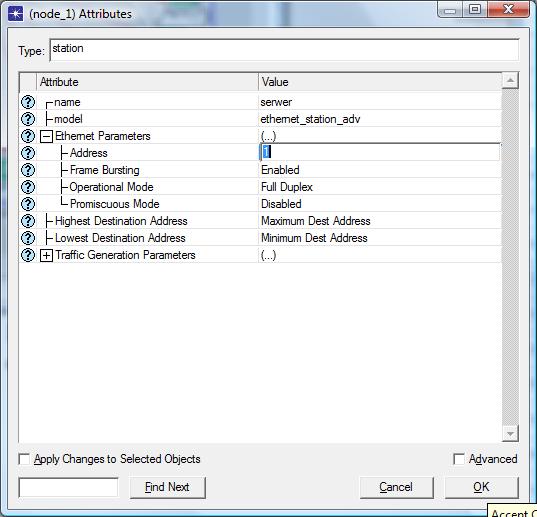Viewport: 537px width, 517px height.
Task: Expand the Traffic Generation Parameters group
Action: 46,256
